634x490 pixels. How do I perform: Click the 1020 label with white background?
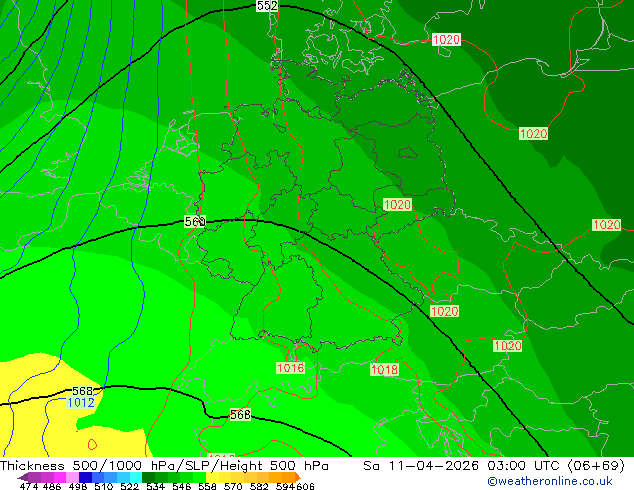point(446,40)
